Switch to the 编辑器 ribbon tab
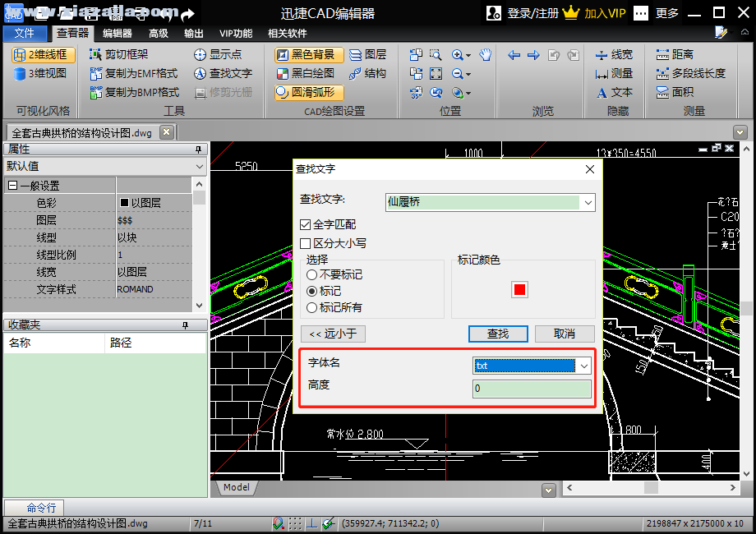This screenshot has width=756, height=534. click(118, 33)
